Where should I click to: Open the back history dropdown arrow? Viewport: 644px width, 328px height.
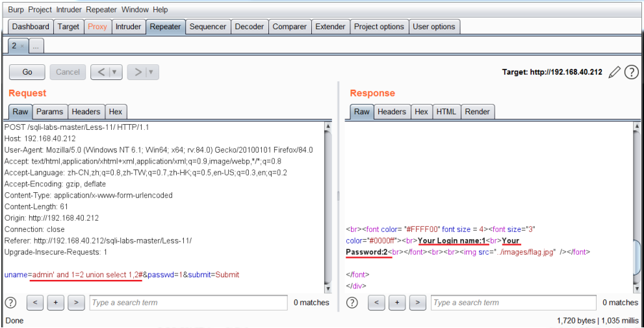click(x=114, y=72)
